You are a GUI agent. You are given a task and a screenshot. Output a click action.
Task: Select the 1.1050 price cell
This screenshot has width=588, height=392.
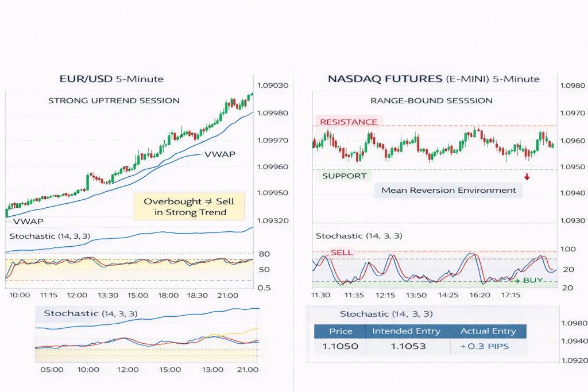coord(341,347)
